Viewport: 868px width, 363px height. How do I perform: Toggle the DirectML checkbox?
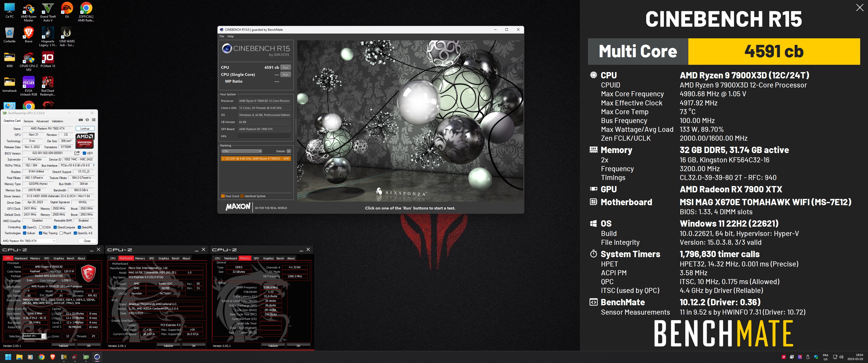point(79,227)
